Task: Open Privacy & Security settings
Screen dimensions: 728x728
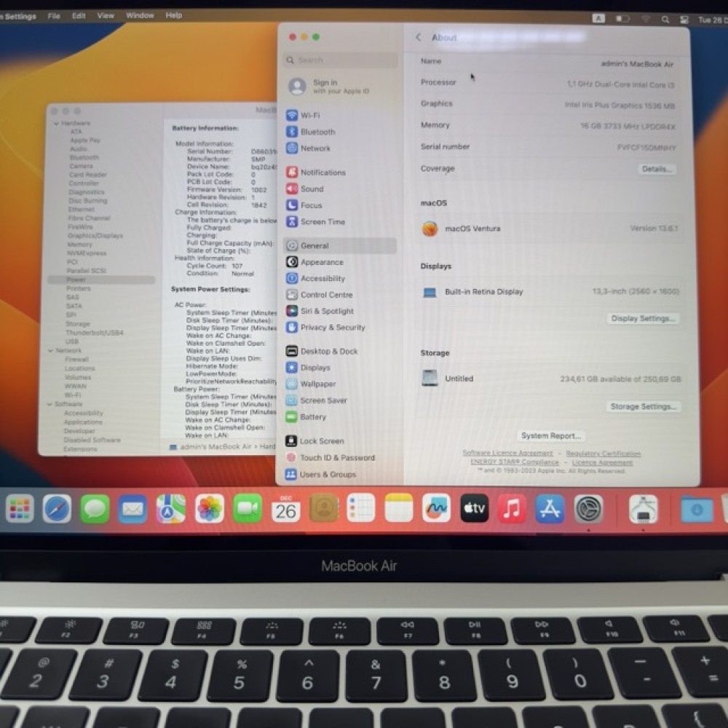Action: pos(325,328)
